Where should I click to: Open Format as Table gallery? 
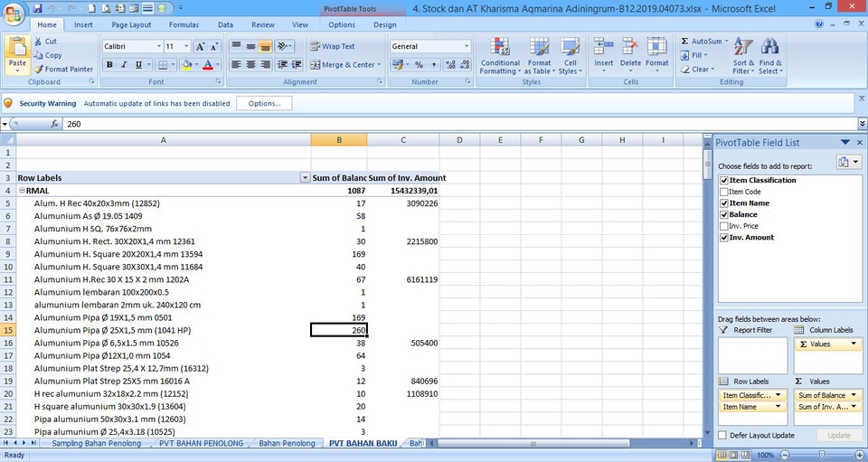coord(539,56)
